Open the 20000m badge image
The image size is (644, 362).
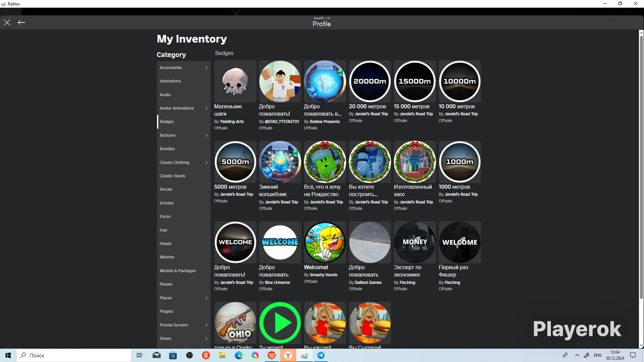click(370, 81)
